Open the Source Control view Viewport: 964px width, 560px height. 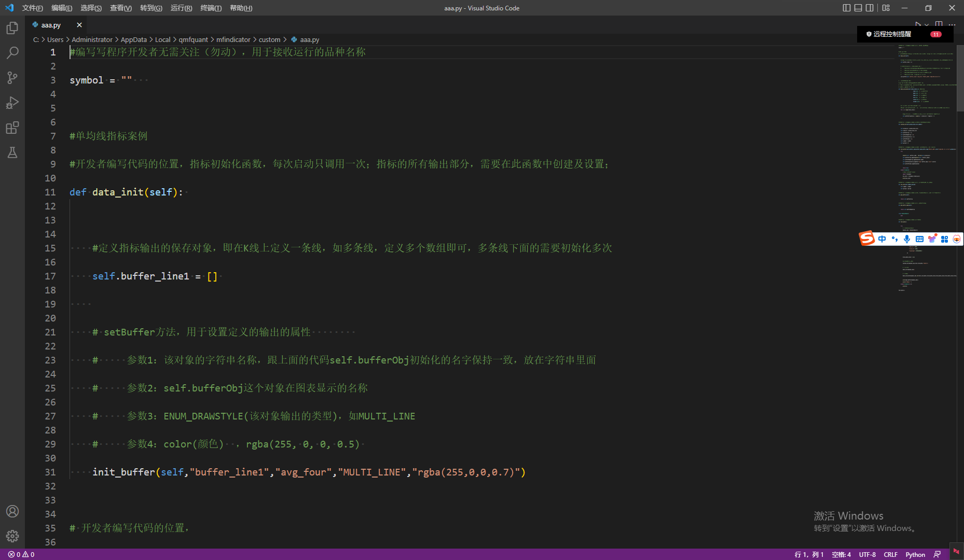tap(12, 78)
